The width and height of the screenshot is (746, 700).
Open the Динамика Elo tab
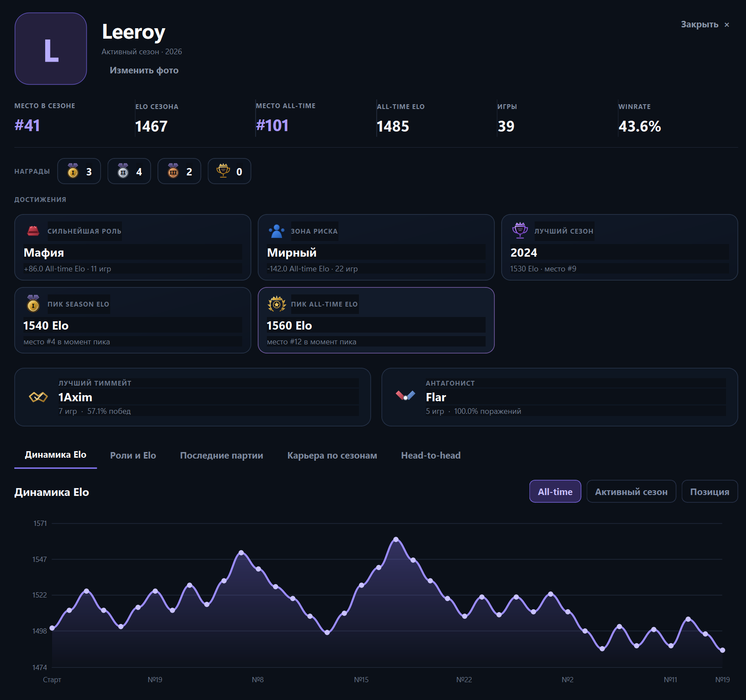(x=56, y=455)
